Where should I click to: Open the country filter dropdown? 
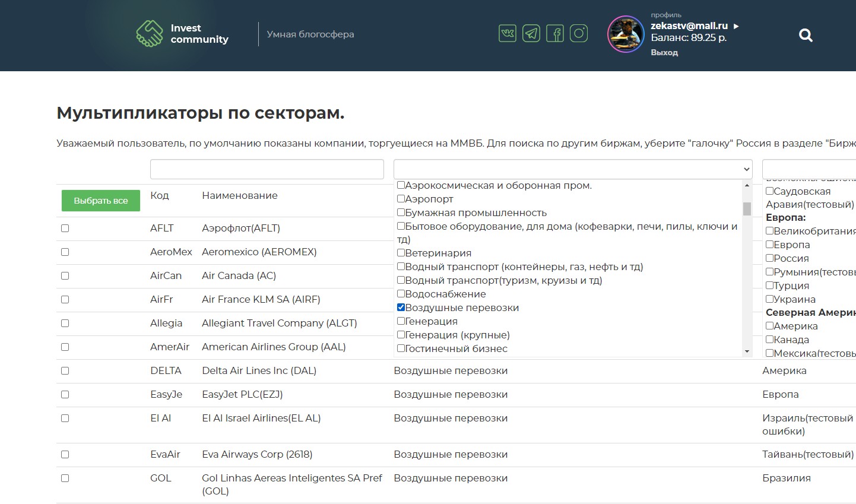809,169
